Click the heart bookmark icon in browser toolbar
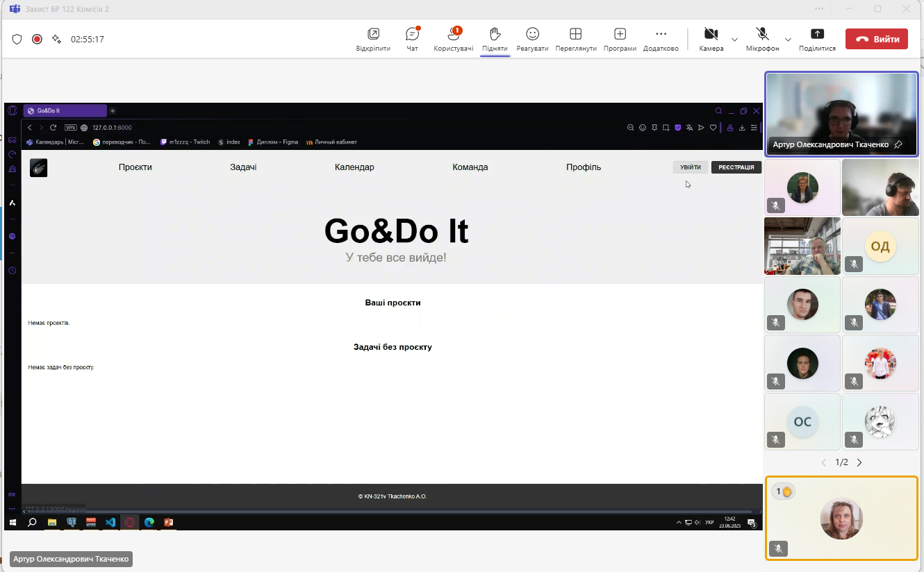924x572 pixels. [713, 128]
